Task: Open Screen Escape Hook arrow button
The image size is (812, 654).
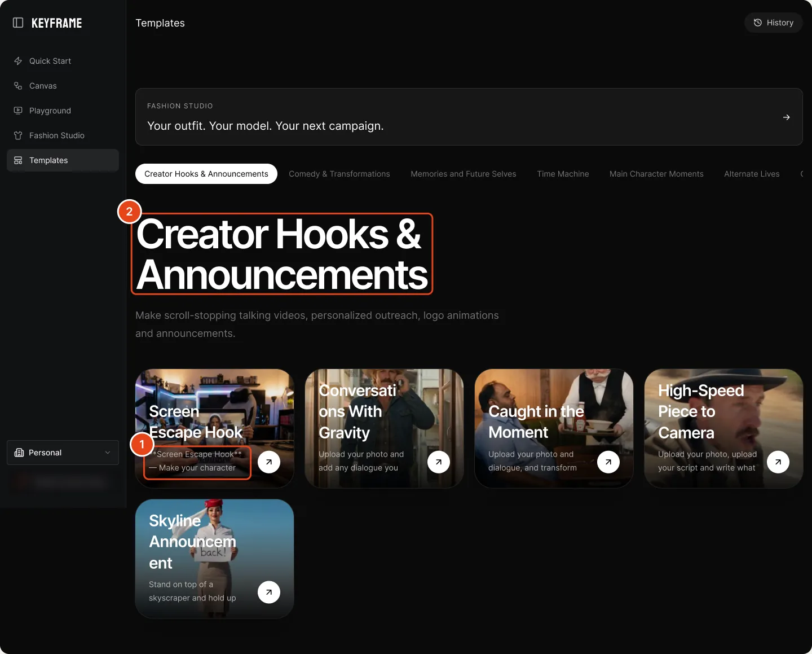Action: pos(269,462)
